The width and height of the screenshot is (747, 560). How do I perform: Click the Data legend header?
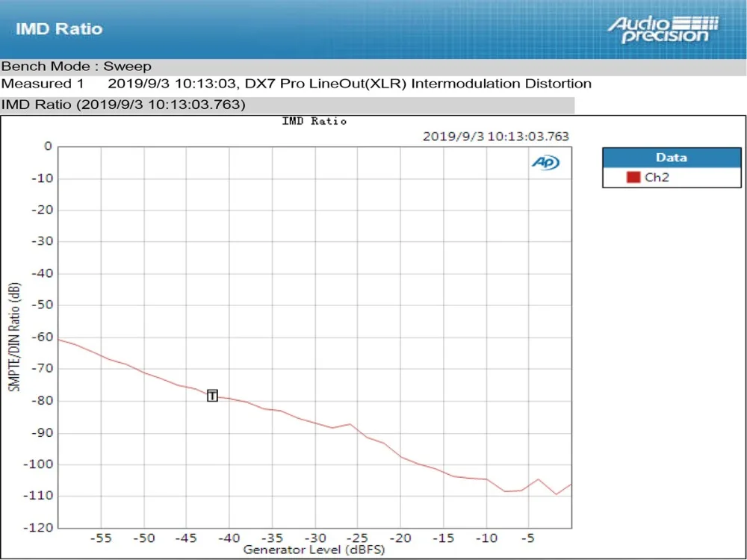pyautogui.click(x=672, y=158)
